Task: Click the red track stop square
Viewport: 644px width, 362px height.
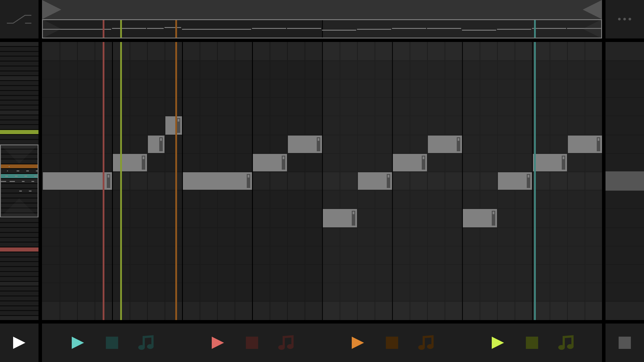Action: [252, 343]
